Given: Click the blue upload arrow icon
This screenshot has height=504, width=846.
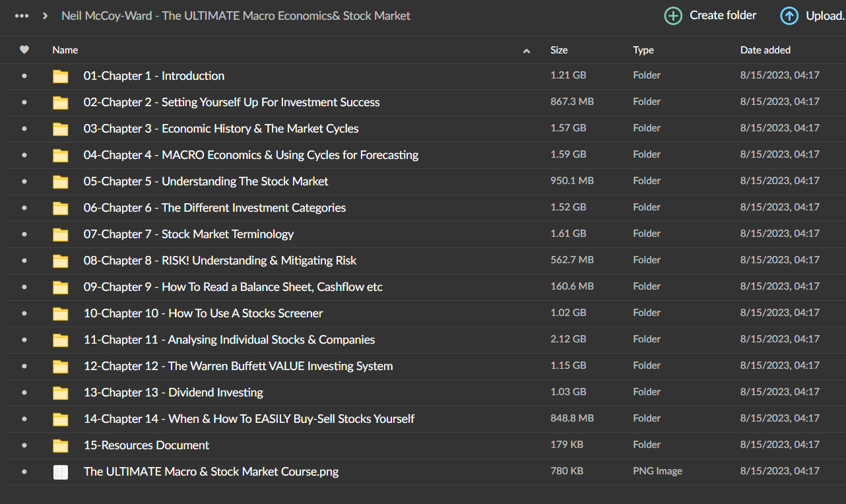Looking at the screenshot, I should coord(789,15).
